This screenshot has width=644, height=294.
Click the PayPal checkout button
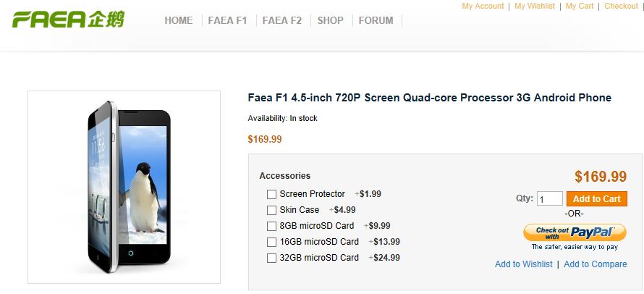[x=574, y=232]
